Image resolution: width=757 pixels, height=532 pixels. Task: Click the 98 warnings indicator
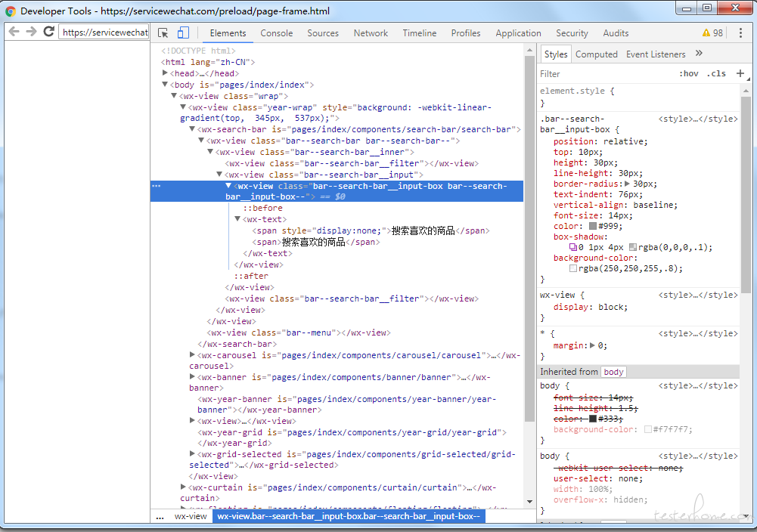click(x=712, y=33)
